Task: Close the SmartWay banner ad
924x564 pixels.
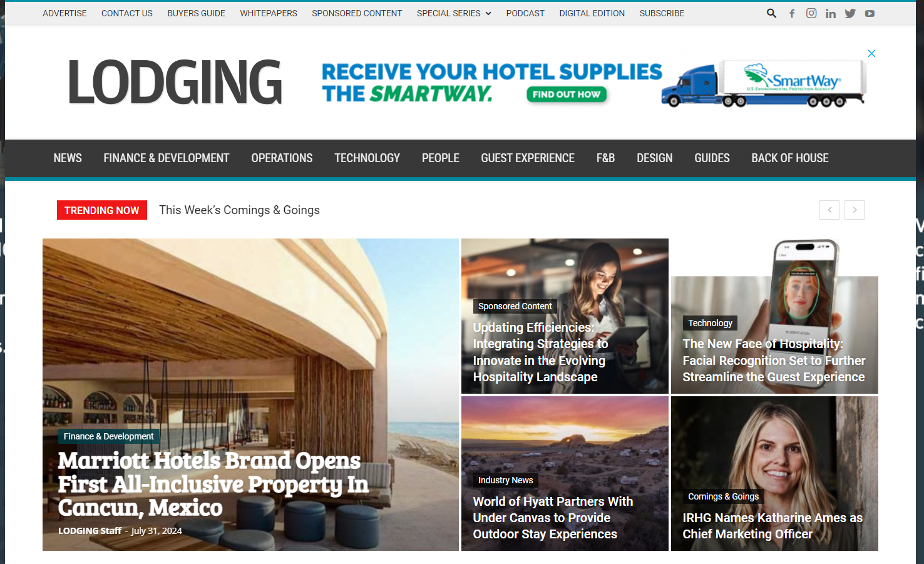Action: (871, 54)
